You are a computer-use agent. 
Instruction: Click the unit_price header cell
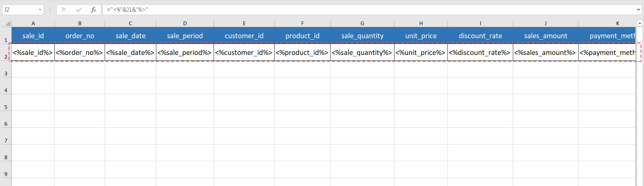coord(421,36)
